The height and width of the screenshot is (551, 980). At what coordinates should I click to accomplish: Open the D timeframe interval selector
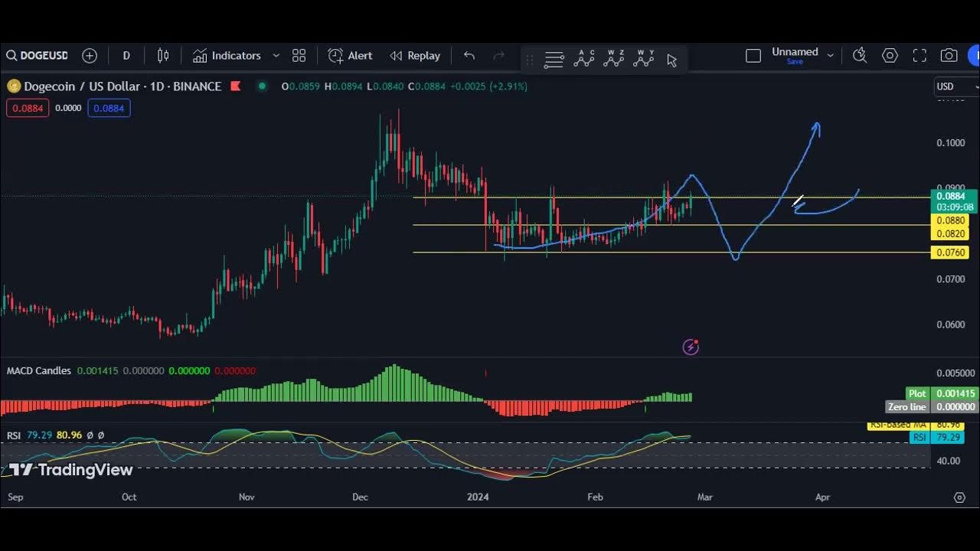pos(126,56)
